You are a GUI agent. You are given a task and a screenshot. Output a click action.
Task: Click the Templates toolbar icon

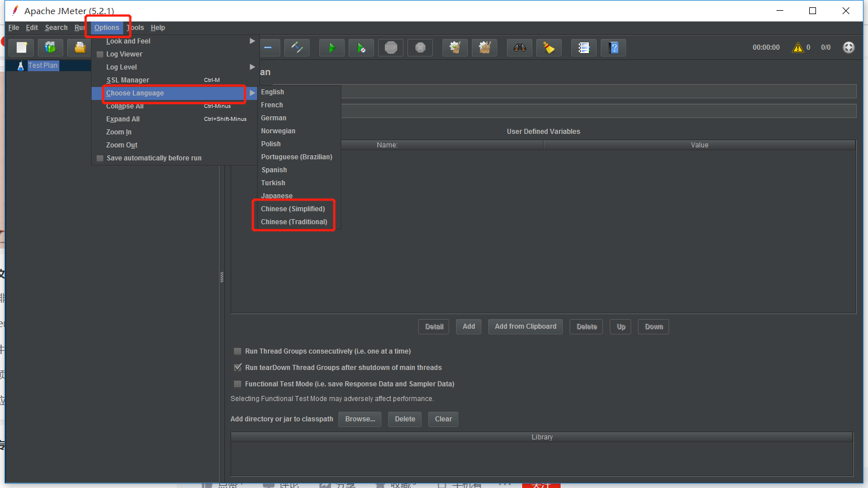pos(51,47)
